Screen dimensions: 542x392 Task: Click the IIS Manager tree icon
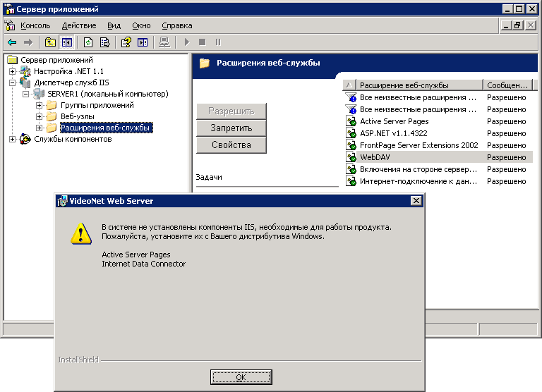(25, 83)
